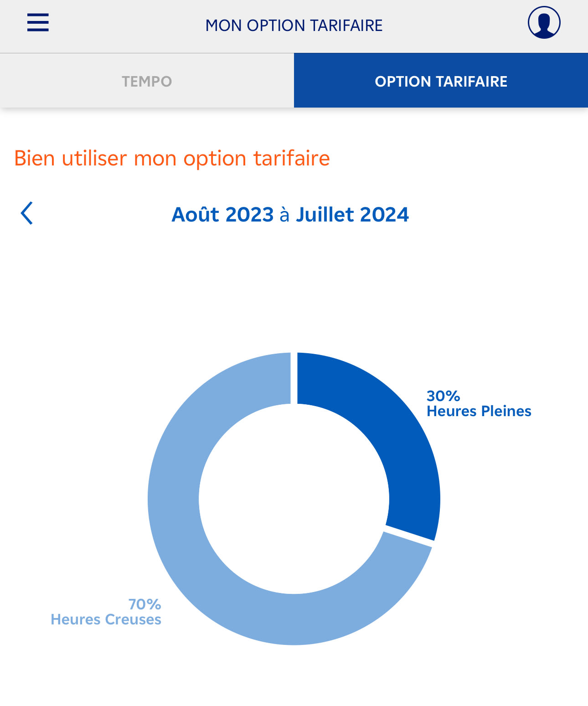
Task: Click the "à" separator in the date range
Action: coord(284,215)
